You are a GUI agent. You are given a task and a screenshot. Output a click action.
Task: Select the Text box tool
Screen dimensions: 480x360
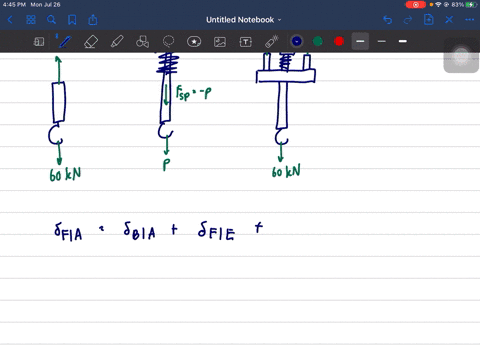click(246, 42)
